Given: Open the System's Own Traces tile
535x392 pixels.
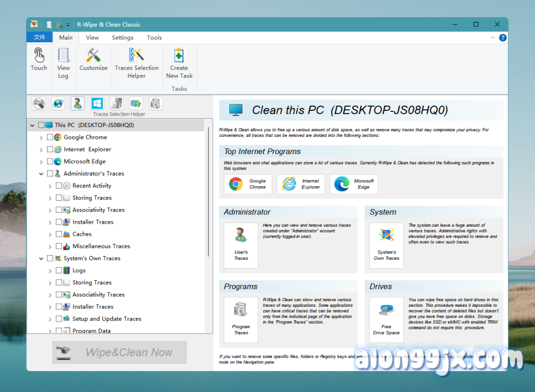Looking at the screenshot, I should [386, 245].
